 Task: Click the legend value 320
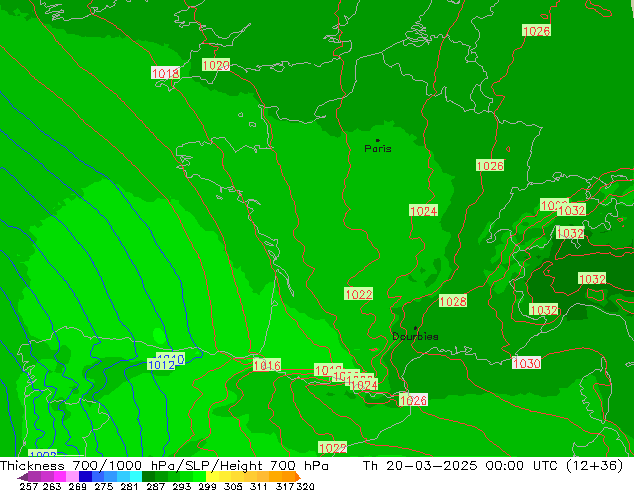click(305, 486)
